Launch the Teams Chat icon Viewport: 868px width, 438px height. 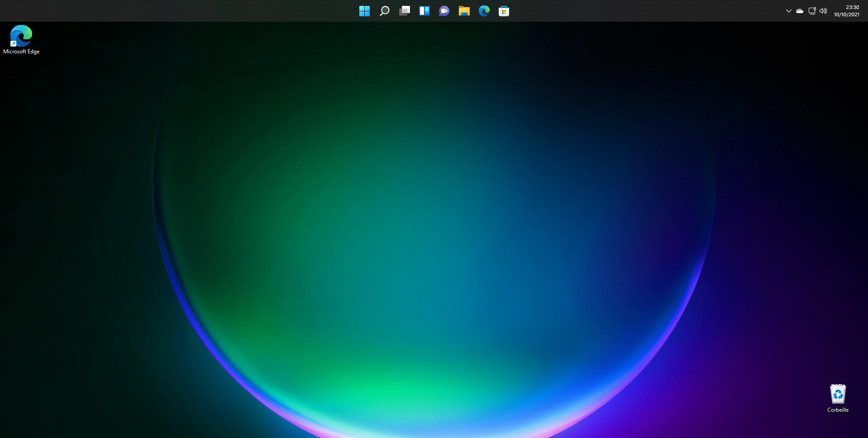pyautogui.click(x=444, y=11)
